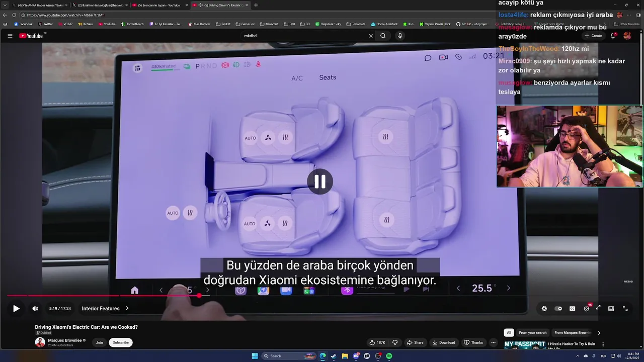Open the player settings gear

click(586, 309)
